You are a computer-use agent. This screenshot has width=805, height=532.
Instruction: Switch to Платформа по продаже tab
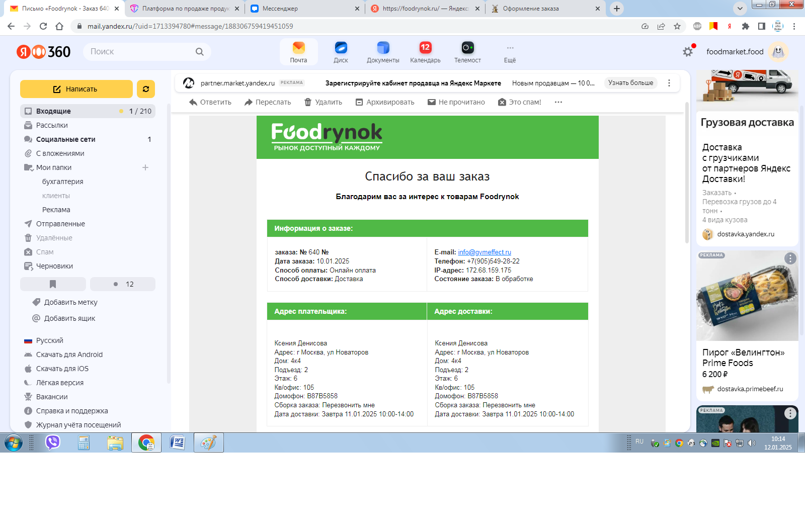coord(185,9)
